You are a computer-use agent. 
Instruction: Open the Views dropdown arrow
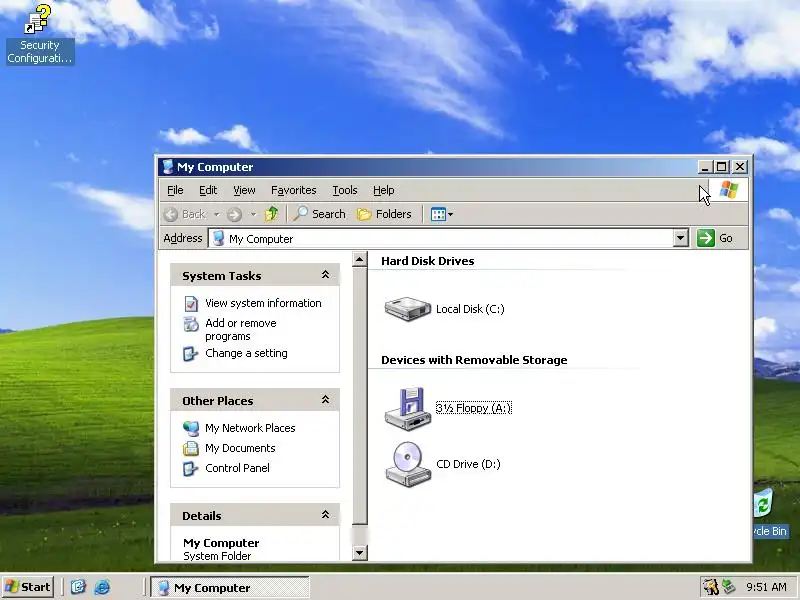[x=451, y=214]
